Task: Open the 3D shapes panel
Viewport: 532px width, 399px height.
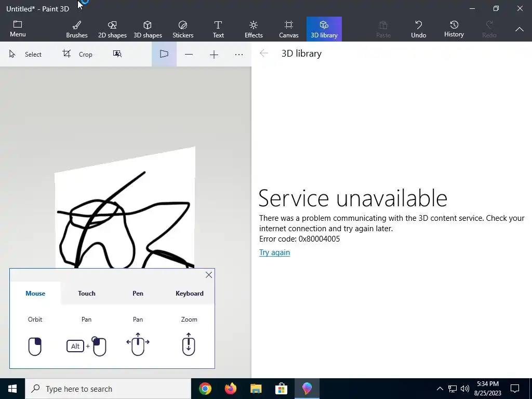Action: pyautogui.click(x=148, y=29)
